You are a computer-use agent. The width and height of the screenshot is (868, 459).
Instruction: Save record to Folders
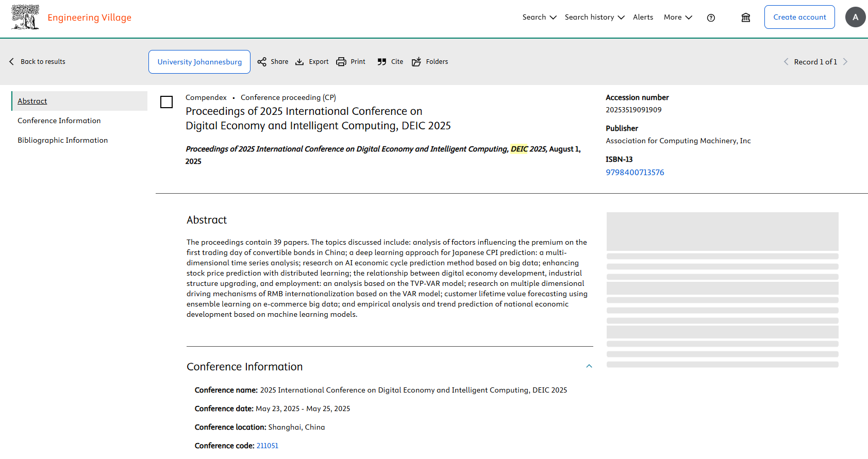point(416,62)
